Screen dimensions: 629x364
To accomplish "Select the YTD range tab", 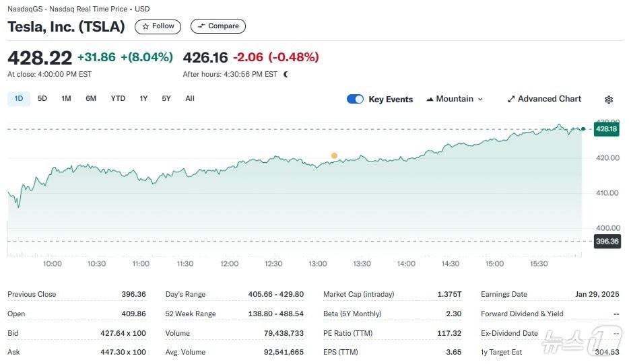I will tap(118, 98).
